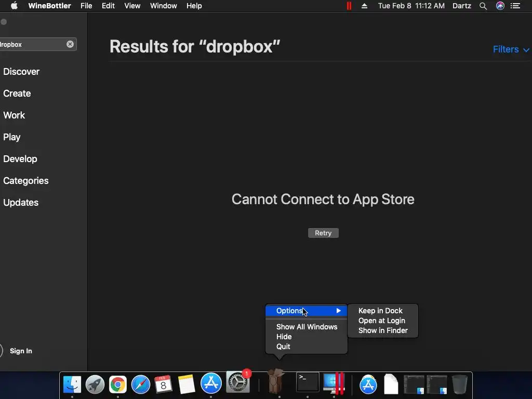The height and width of the screenshot is (399, 532).
Task: Open the WineBottler app menu
Action: [49, 6]
